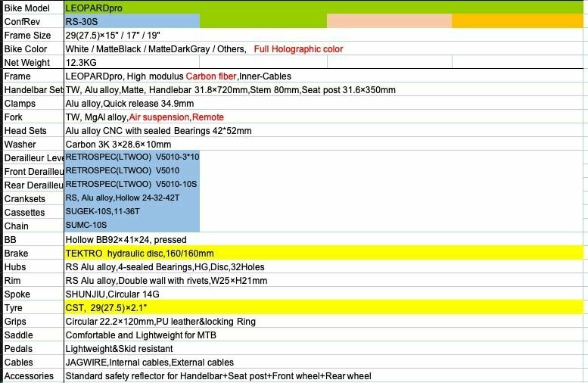588x383 pixels.
Task: Click the JAGWIRE Cables cell
Action: pyautogui.click(x=324, y=363)
